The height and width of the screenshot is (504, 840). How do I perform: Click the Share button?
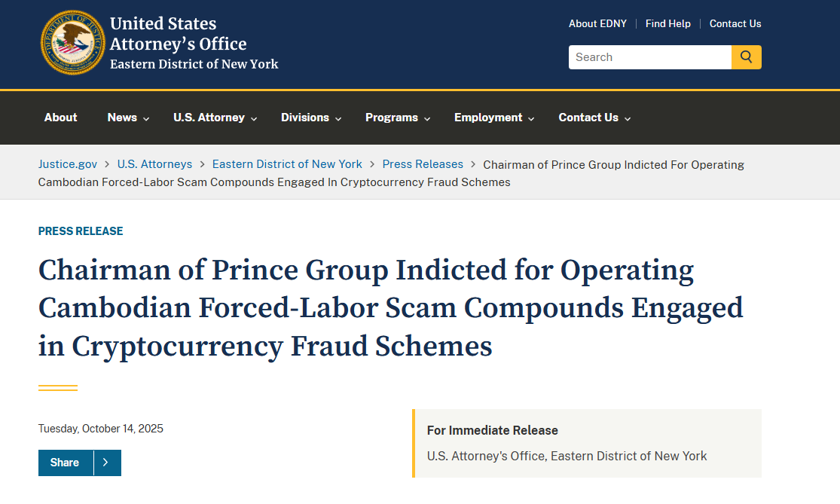tap(65, 463)
